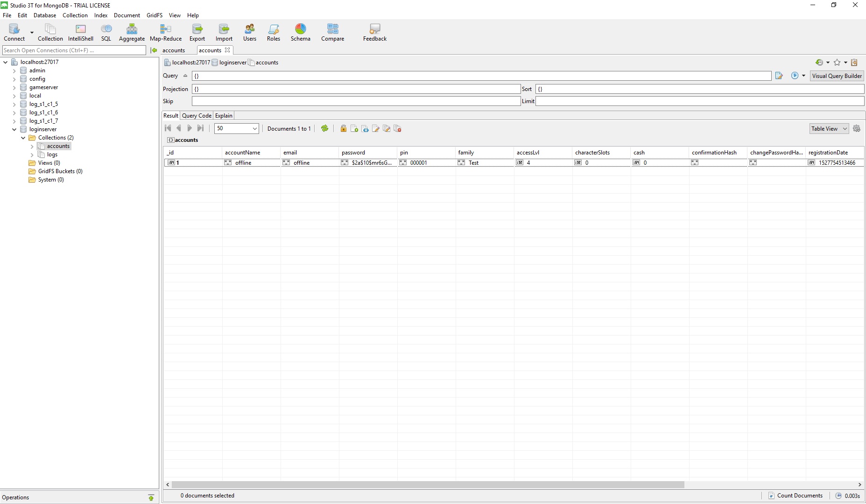Launch the Schema explorer
Viewport: 866px width, 504px height.
click(300, 33)
